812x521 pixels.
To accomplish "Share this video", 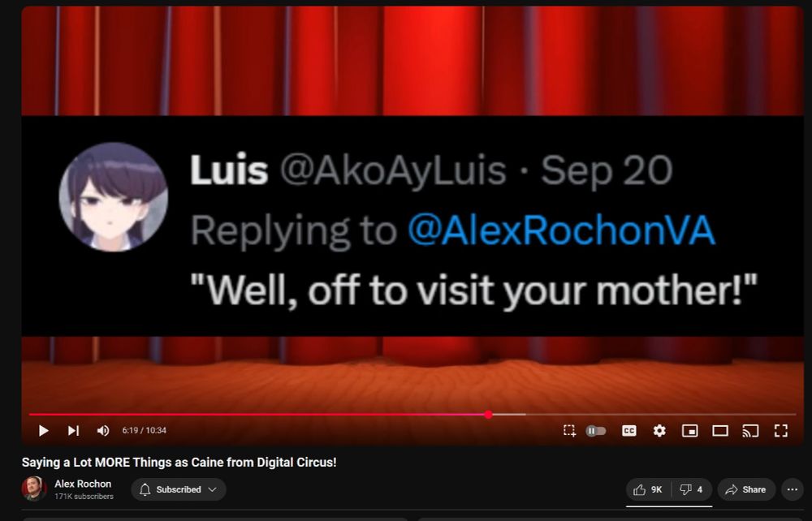I will tap(746, 489).
